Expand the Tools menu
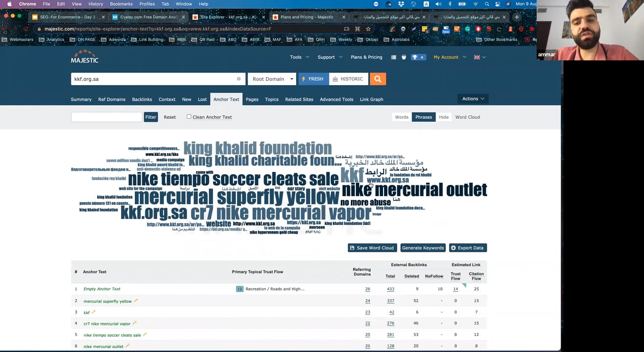 click(300, 57)
